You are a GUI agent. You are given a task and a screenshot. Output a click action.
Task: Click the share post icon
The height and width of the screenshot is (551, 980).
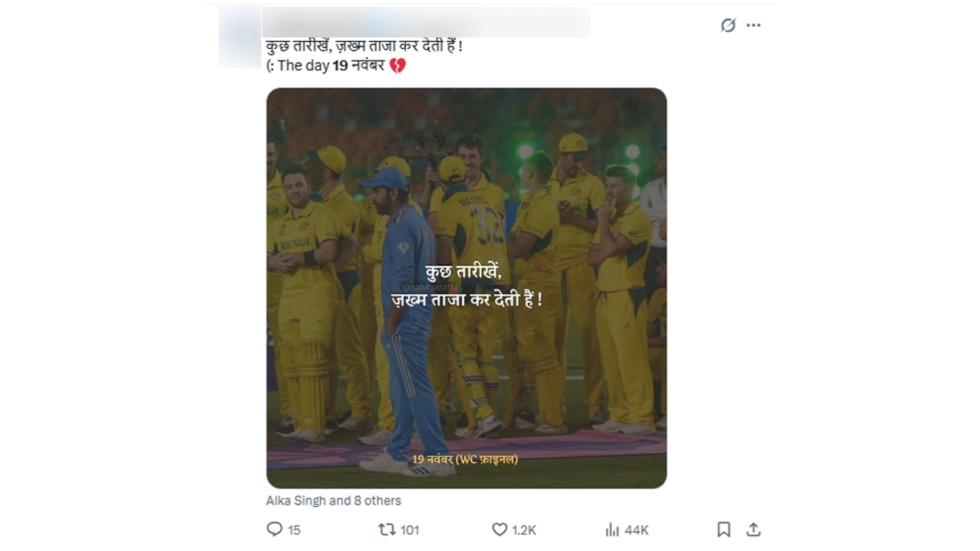(x=753, y=530)
